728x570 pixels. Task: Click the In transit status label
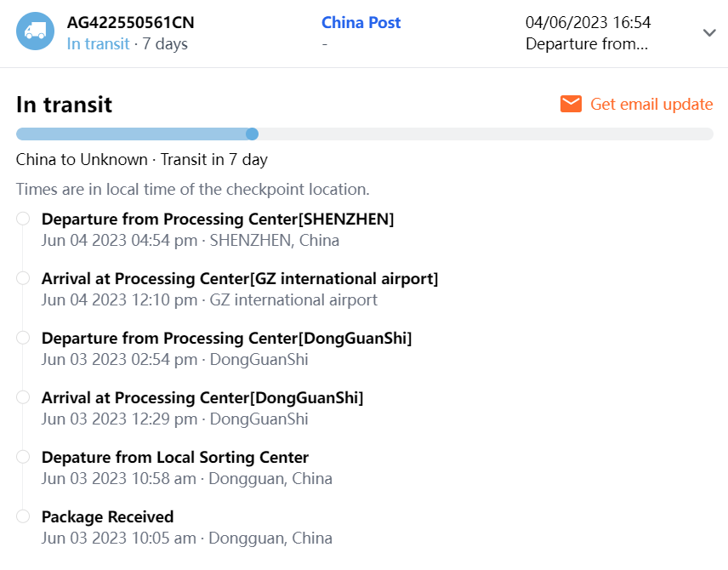(x=99, y=44)
